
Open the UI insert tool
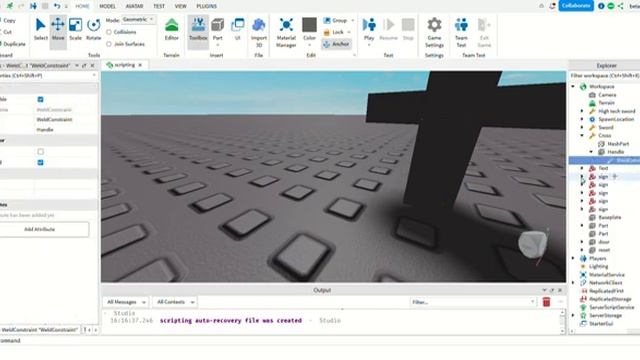[x=238, y=29]
